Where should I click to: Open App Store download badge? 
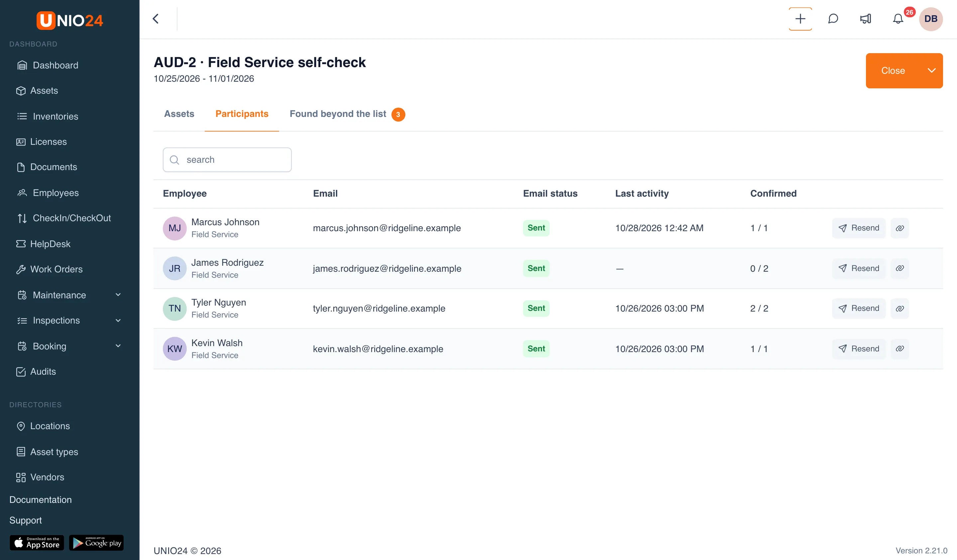[37, 542]
